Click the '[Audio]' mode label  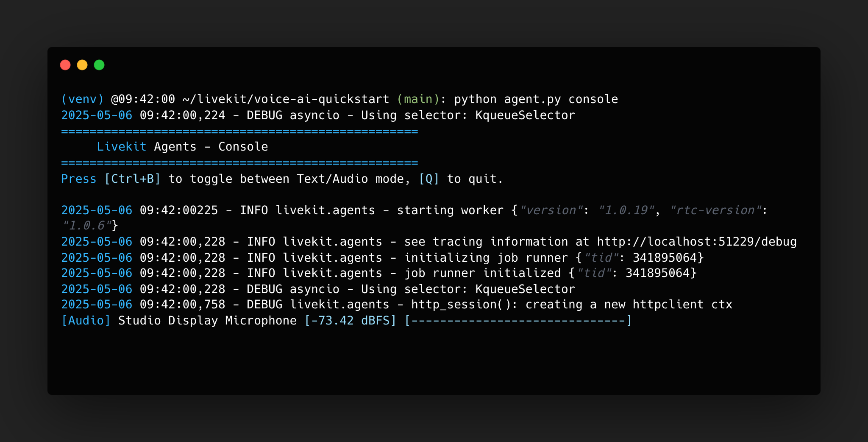pyautogui.click(x=86, y=321)
